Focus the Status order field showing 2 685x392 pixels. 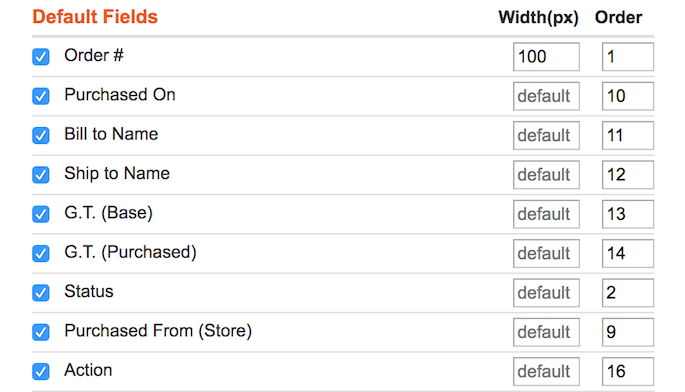[x=628, y=293]
